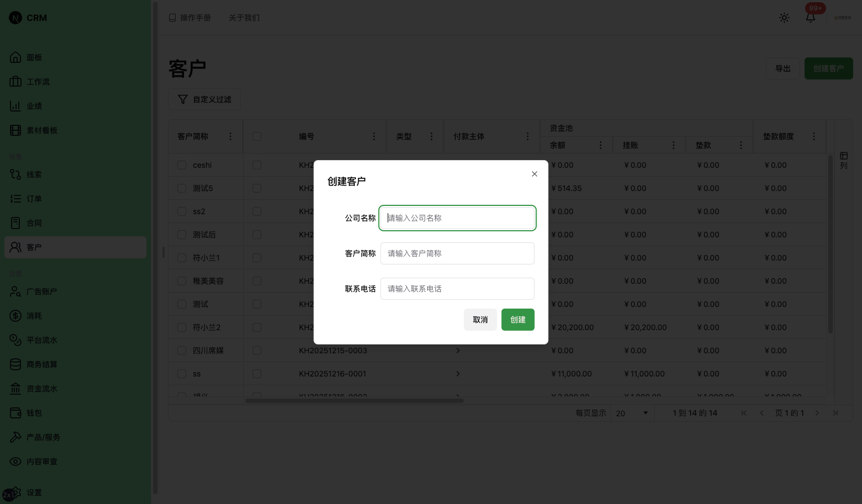Toggle the light theme sun icon
This screenshot has height=504, width=862.
[784, 17]
